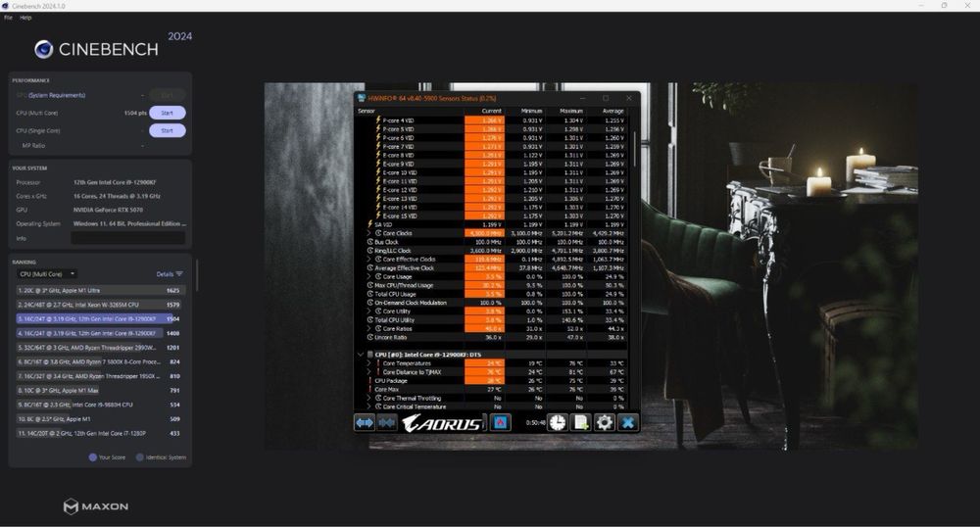Click the Details filter icon in Ranking
This screenshot has width=980, height=527.
[179, 274]
